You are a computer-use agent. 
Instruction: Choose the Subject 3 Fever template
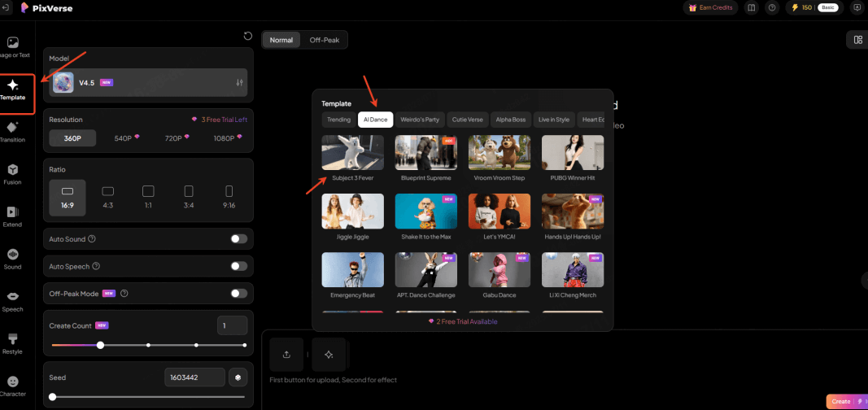point(352,159)
